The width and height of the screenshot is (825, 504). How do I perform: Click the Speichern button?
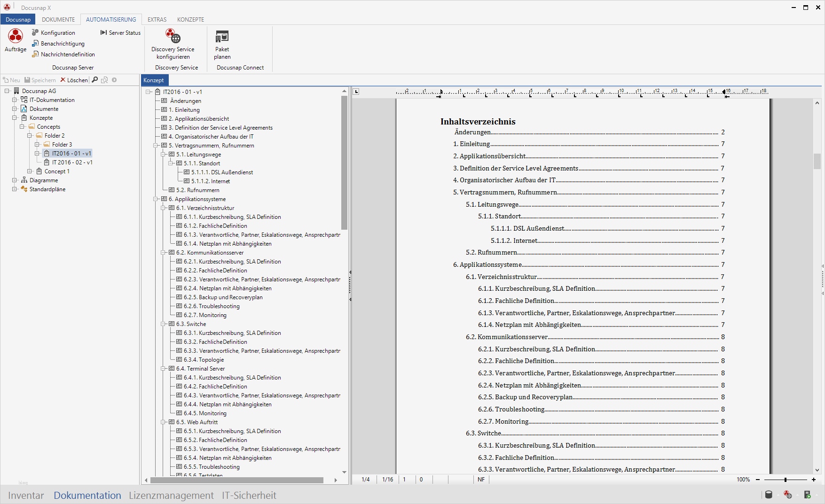40,80
